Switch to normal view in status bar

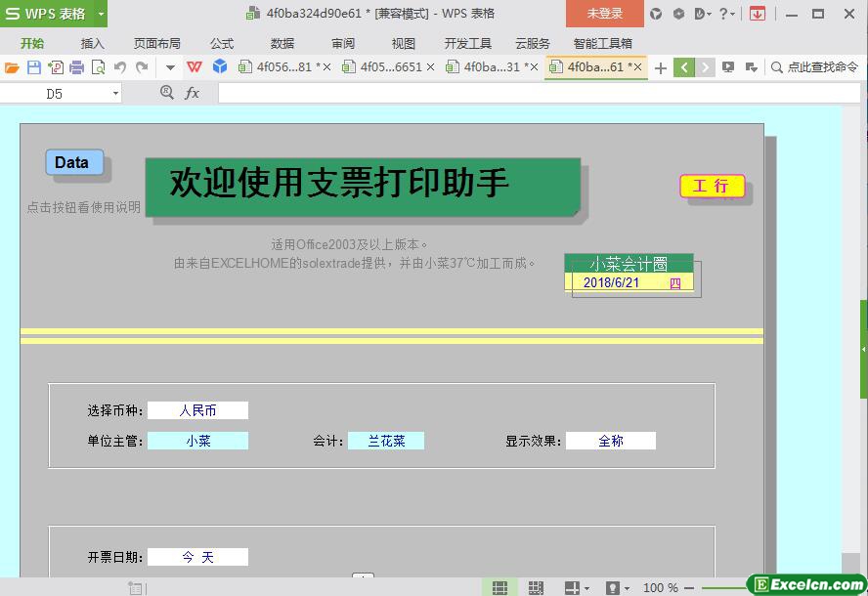[x=499, y=587]
